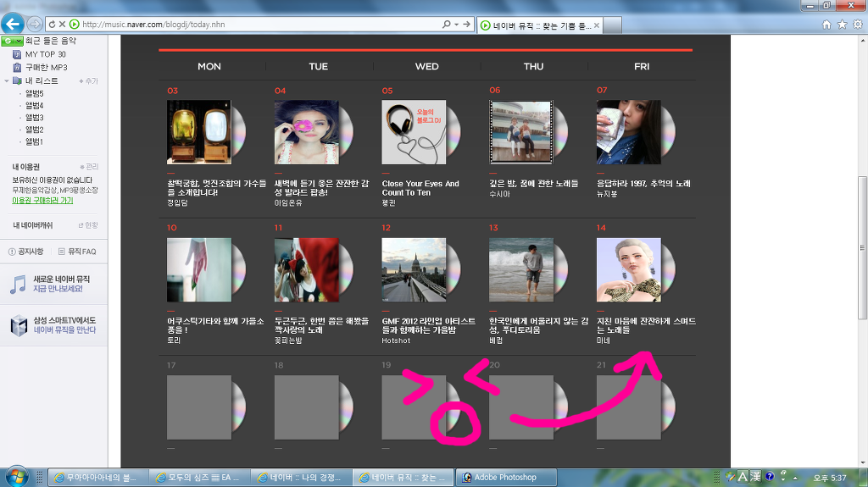This screenshot has width=868, height=487.
Task: Click DJ name Hotshot
Action: pyautogui.click(x=396, y=340)
